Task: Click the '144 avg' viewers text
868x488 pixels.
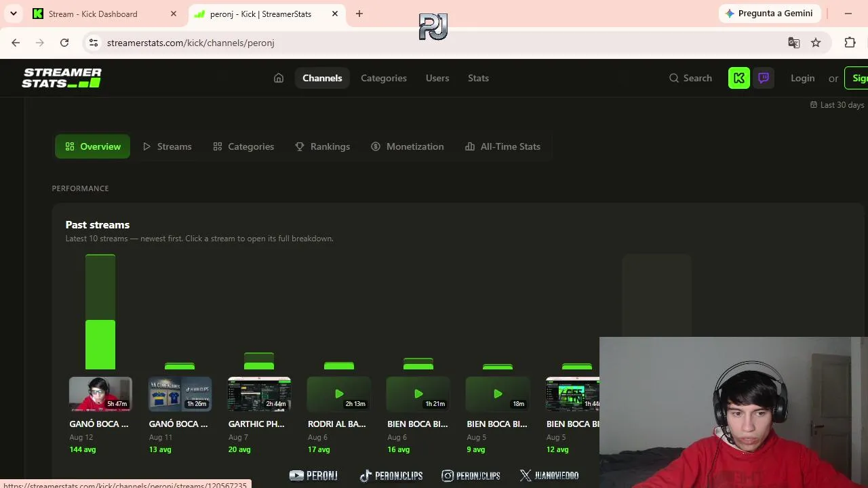Action: pos(82,449)
